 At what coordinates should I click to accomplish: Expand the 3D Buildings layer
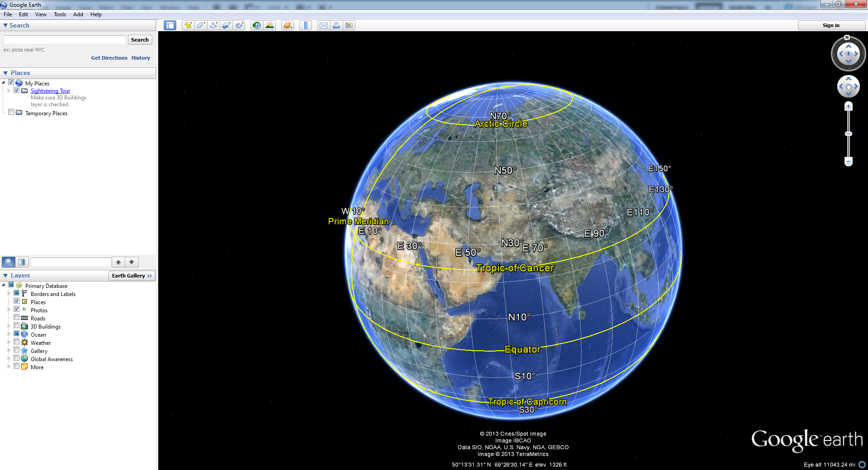pos(9,326)
